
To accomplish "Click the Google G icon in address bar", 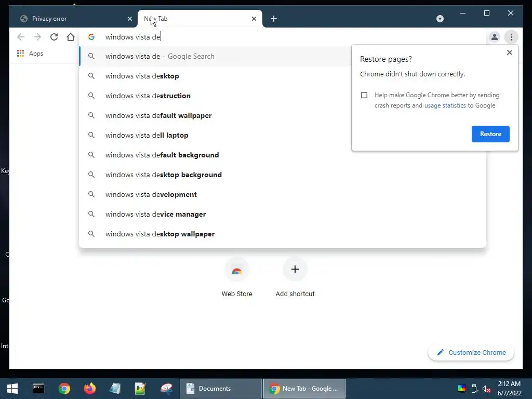I will (91, 37).
